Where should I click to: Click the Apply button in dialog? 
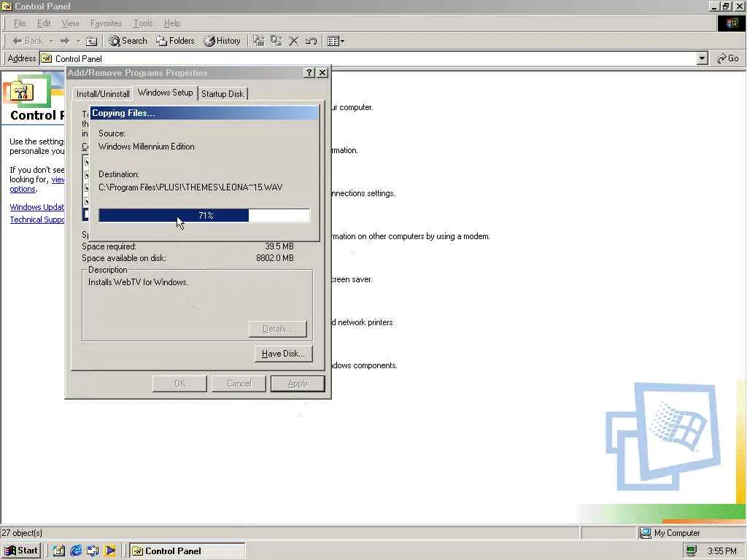(x=298, y=384)
